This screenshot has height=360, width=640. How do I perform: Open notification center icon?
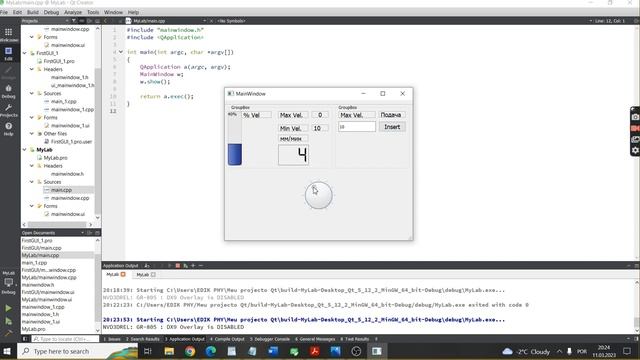click(x=627, y=351)
